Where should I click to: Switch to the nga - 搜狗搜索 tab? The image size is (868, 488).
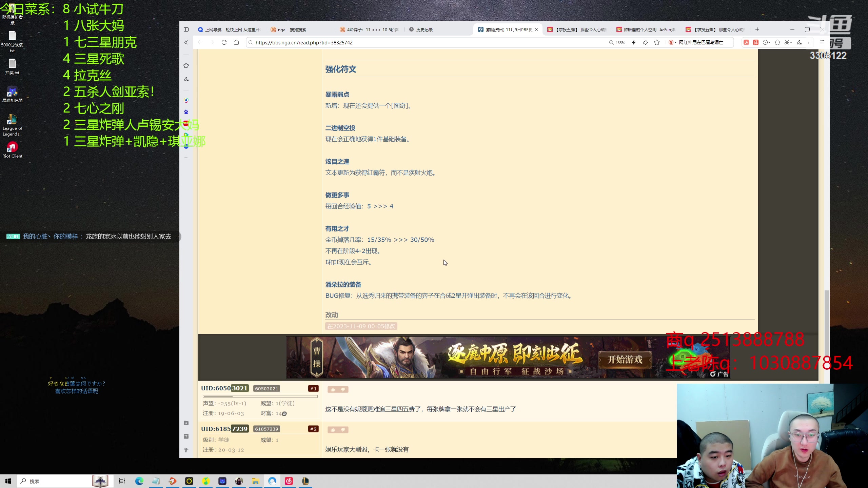(300, 29)
